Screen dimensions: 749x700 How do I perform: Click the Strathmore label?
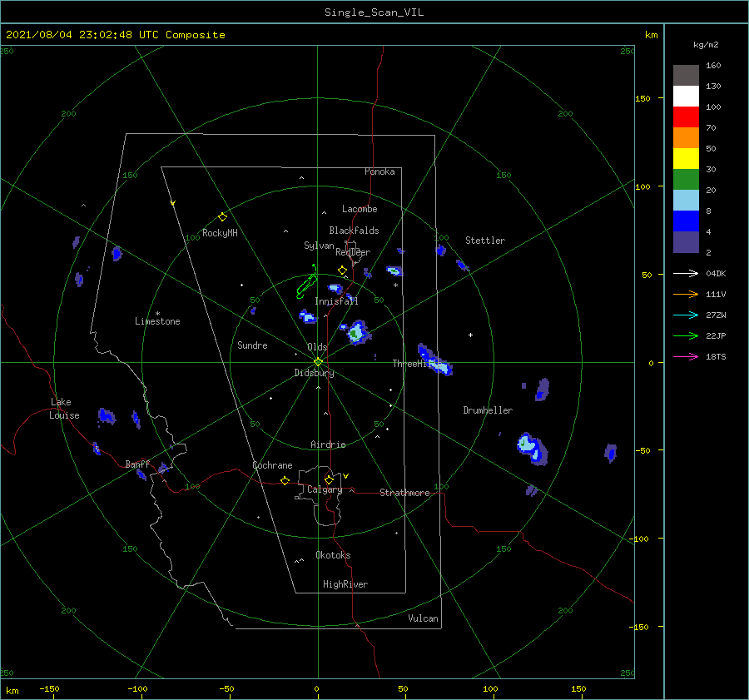coord(404,493)
